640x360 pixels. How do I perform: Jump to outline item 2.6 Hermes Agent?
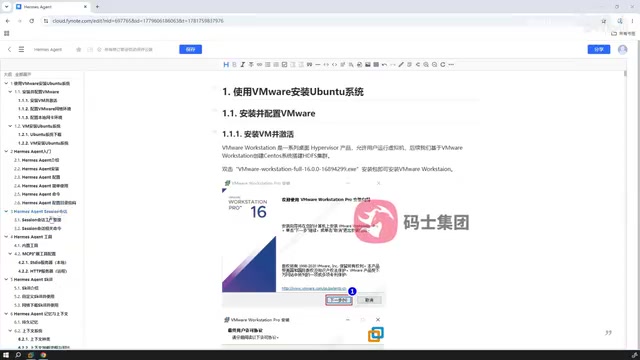click(45, 203)
